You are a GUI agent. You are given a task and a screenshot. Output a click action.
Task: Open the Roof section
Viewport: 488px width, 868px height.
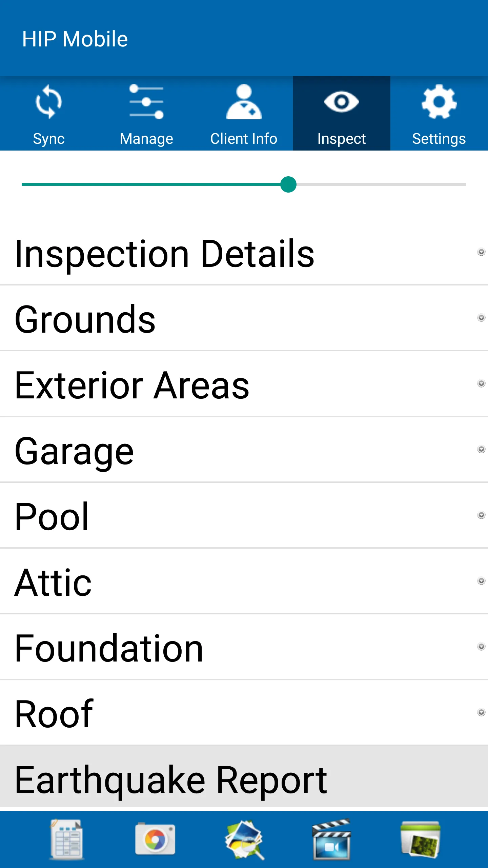(244, 713)
